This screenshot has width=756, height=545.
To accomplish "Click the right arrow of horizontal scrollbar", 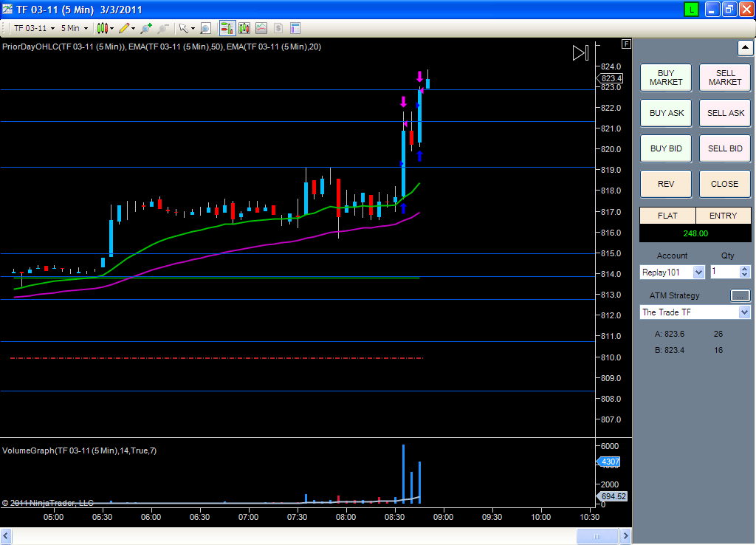I will pyautogui.click(x=625, y=536).
